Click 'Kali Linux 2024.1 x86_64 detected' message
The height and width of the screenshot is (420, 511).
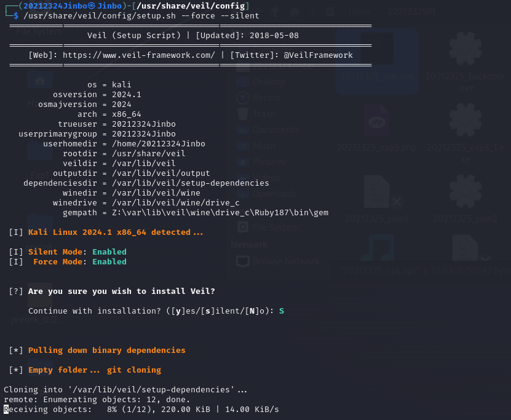116,232
